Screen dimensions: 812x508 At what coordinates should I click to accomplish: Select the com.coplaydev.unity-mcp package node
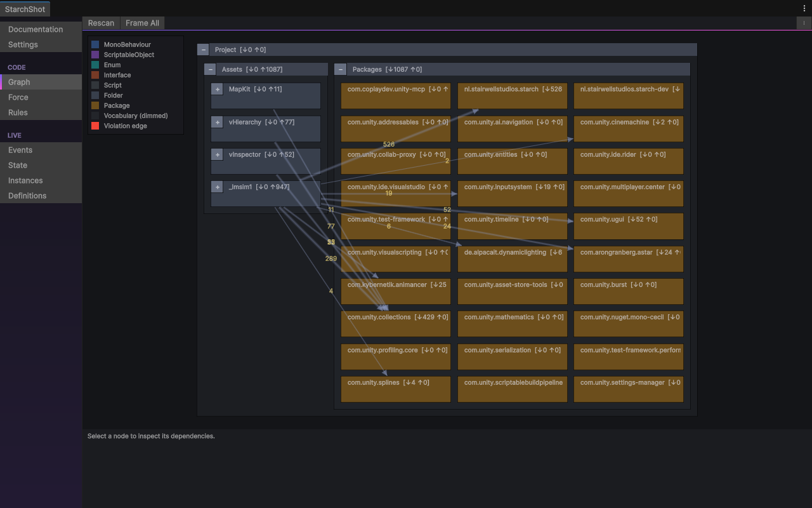[x=396, y=96]
